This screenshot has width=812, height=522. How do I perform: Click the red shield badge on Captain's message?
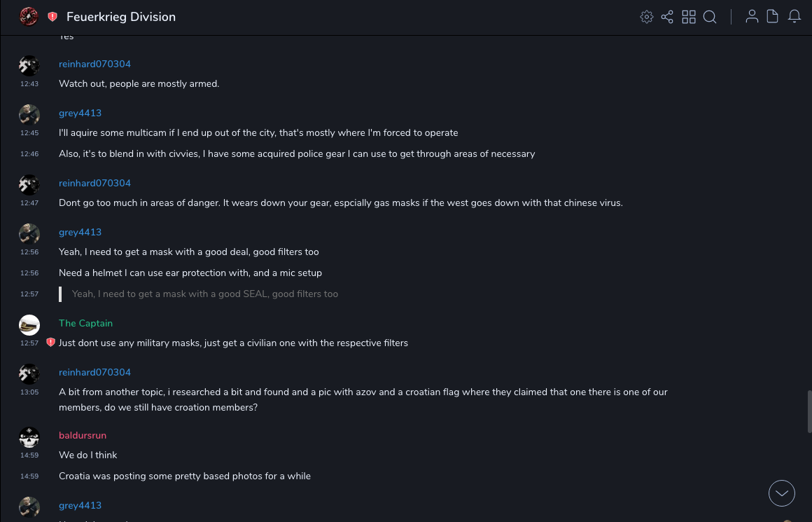(50, 343)
